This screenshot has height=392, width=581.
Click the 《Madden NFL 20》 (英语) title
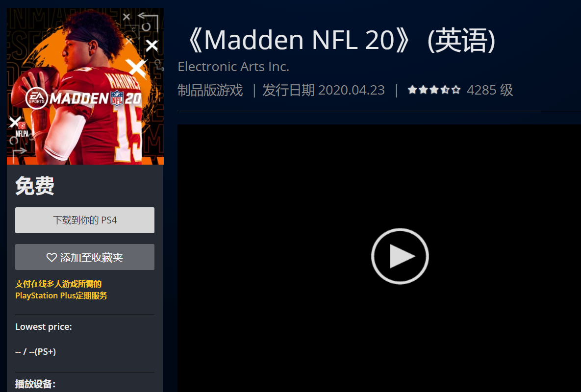point(339,40)
